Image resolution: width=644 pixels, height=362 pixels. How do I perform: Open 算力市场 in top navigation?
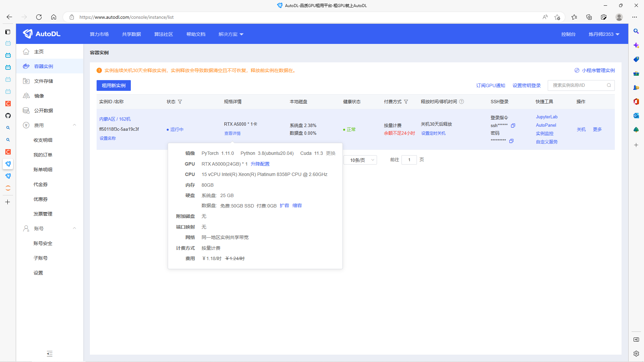point(99,34)
